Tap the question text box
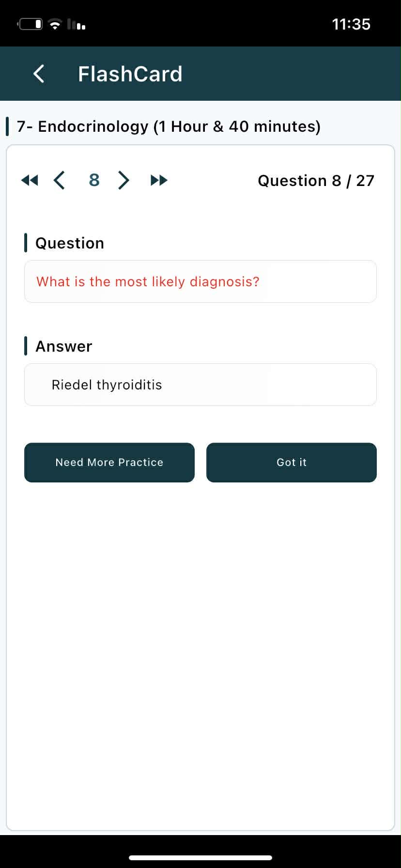This screenshot has width=401, height=868. click(200, 281)
